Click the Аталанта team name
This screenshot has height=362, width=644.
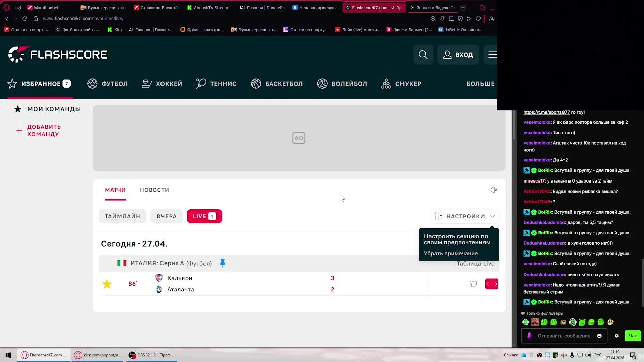(x=181, y=289)
